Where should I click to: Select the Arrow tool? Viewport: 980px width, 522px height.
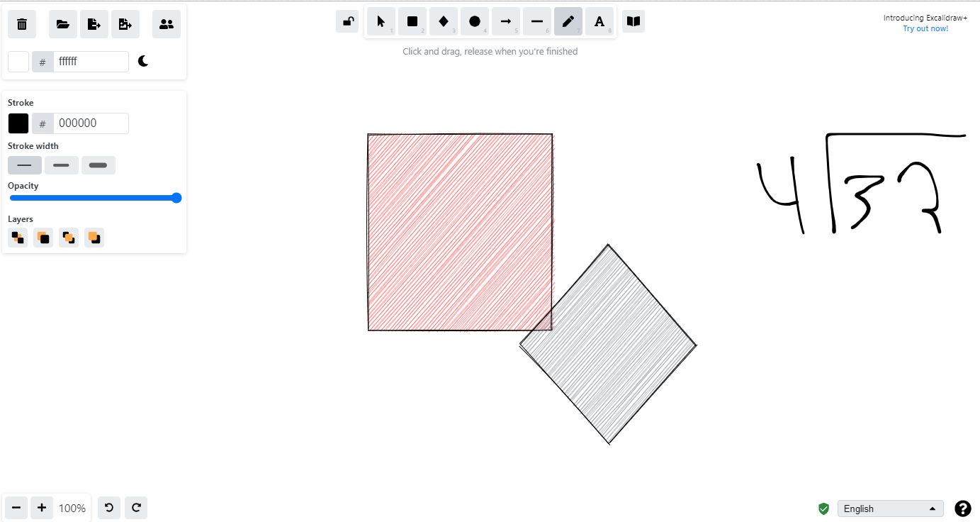click(x=505, y=21)
